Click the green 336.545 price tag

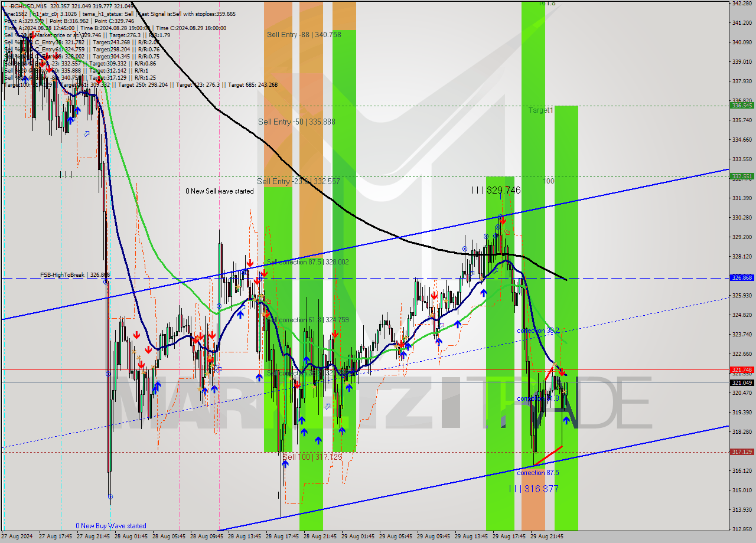[x=741, y=106]
